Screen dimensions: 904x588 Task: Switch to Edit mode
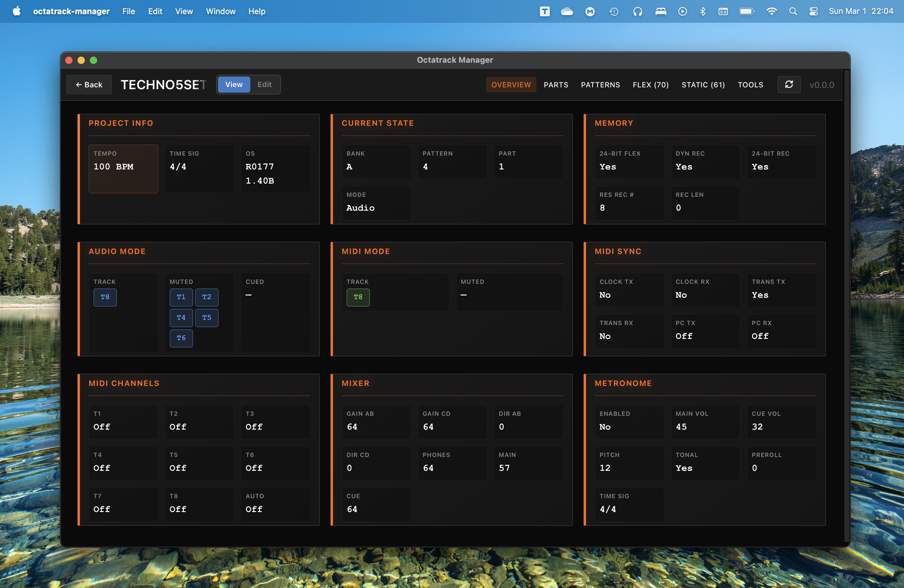tap(264, 84)
